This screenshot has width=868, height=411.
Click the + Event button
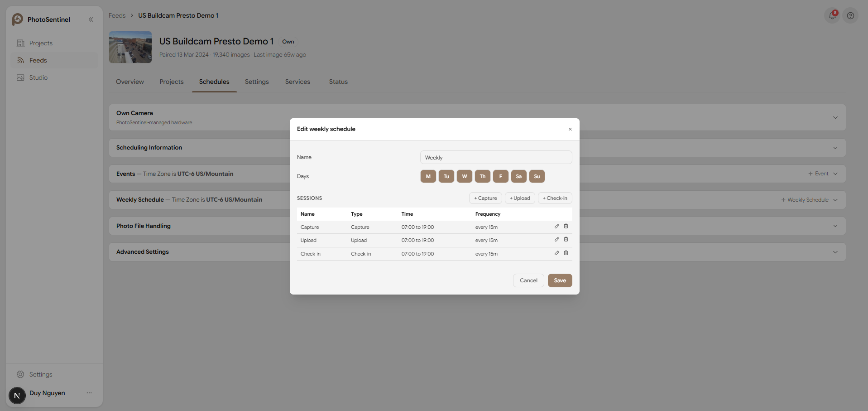[x=818, y=174]
